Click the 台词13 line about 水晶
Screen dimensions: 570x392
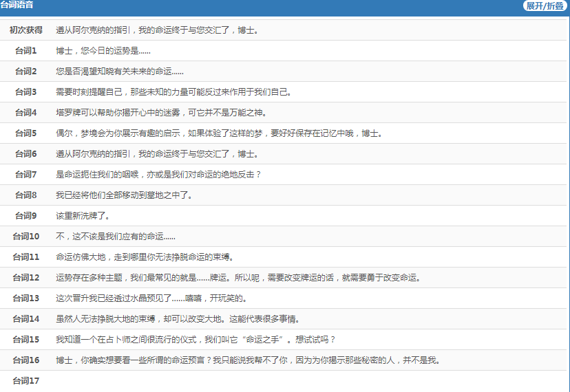click(151, 298)
